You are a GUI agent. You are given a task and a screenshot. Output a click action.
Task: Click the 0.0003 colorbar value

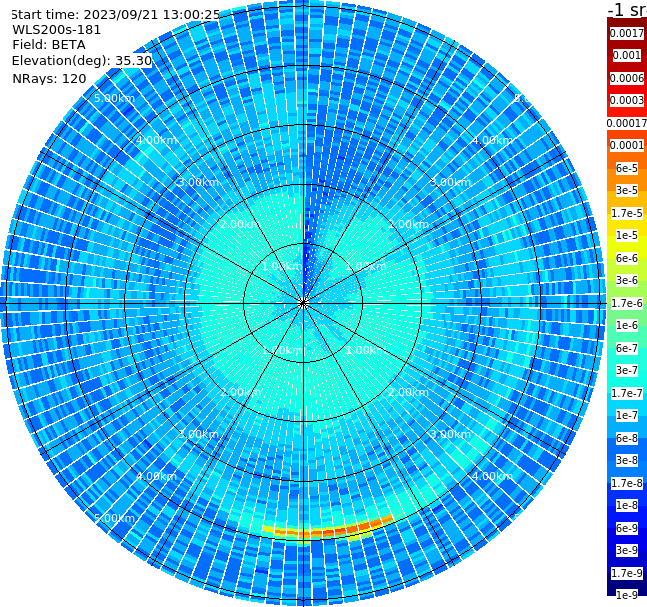[x=627, y=100]
